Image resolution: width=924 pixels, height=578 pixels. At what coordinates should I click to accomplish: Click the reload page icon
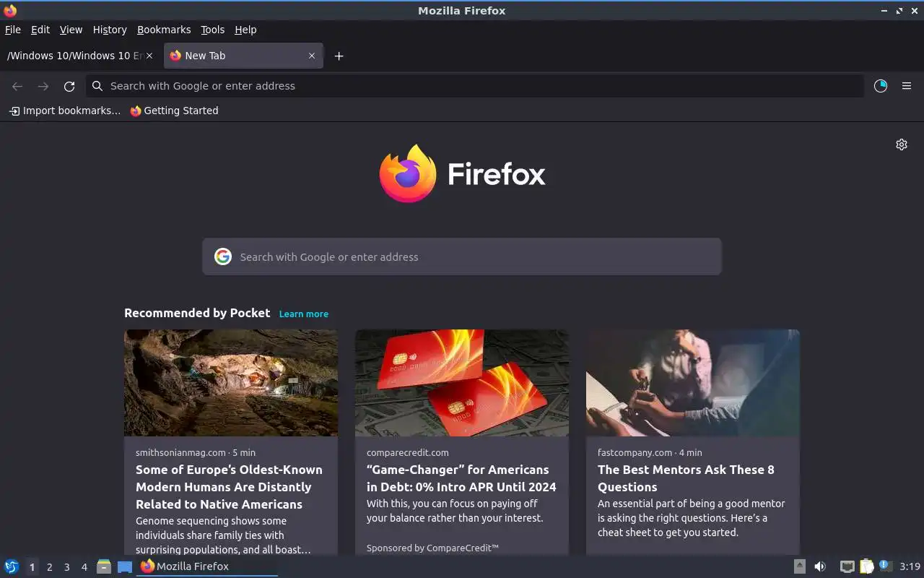pyautogui.click(x=69, y=86)
